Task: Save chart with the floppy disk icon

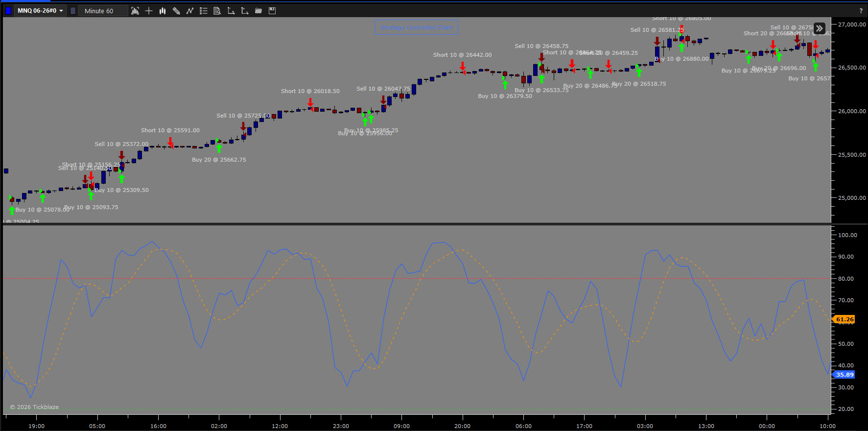Action: point(272,11)
